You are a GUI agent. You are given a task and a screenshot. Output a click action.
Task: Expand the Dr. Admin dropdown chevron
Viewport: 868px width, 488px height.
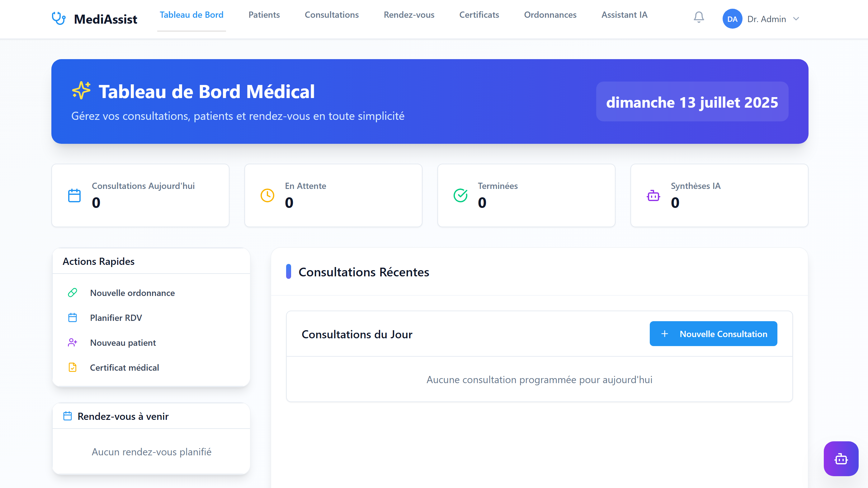click(x=796, y=19)
